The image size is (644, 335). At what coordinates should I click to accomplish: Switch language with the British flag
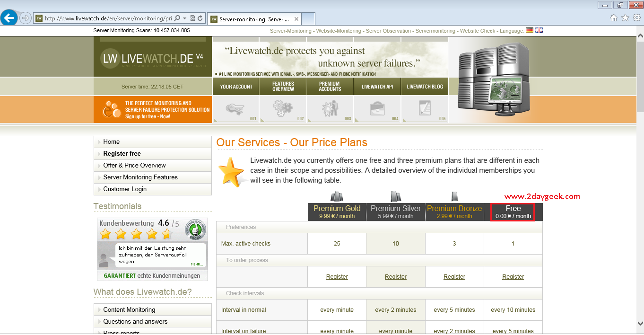539,30
